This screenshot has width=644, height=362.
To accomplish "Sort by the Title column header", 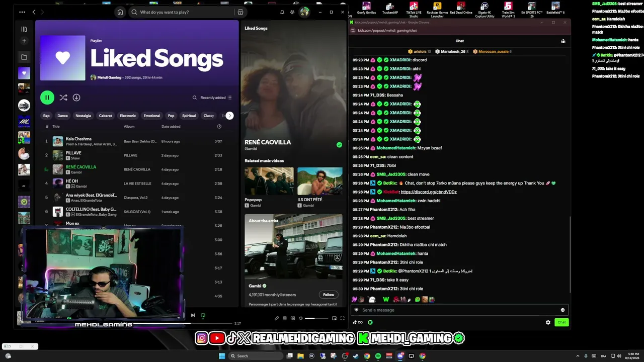I will 56,127.
